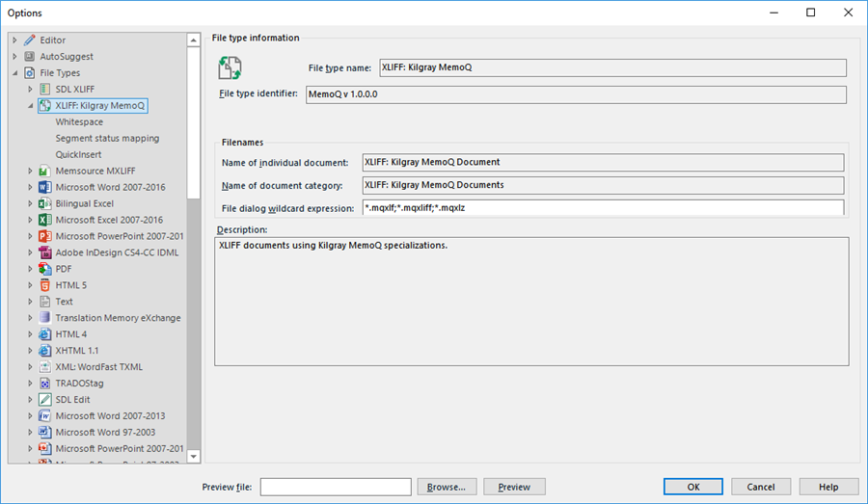
Task: Click the Microsoft PowerPoint 2007-201 icon below Word 97-2003
Action: point(44,448)
